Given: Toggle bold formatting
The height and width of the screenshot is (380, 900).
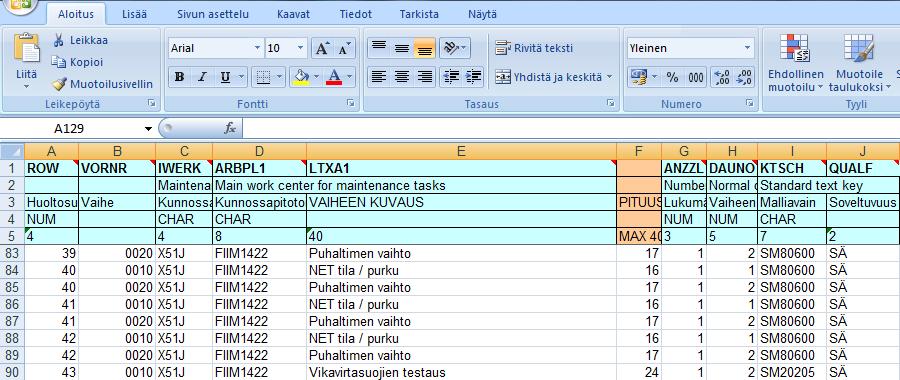Looking at the screenshot, I should (x=179, y=77).
